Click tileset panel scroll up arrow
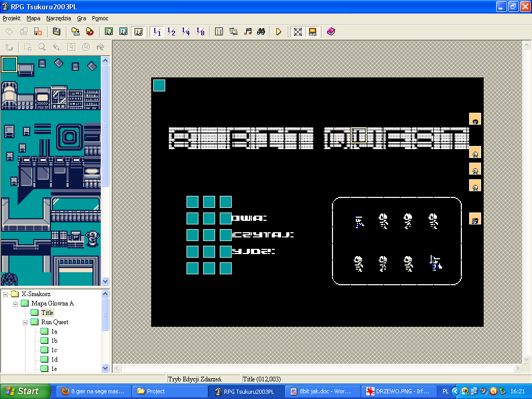The image size is (532, 399). [105, 61]
